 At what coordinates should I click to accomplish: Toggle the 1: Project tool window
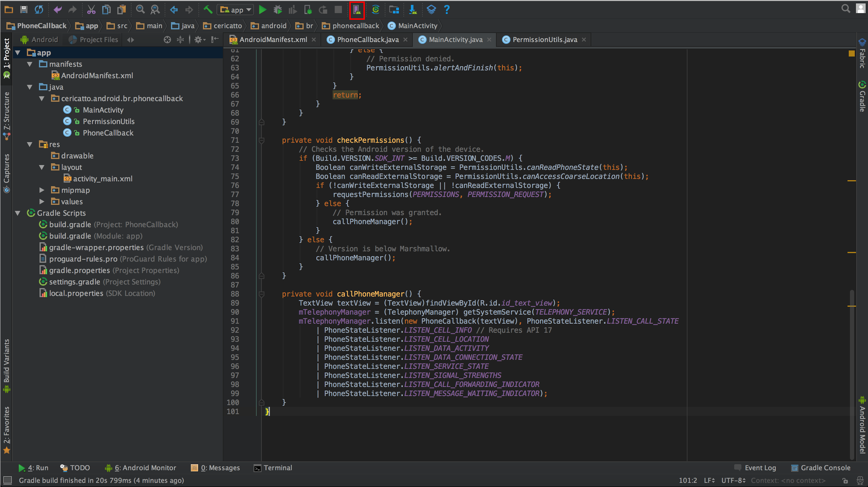[x=6, y=58]
